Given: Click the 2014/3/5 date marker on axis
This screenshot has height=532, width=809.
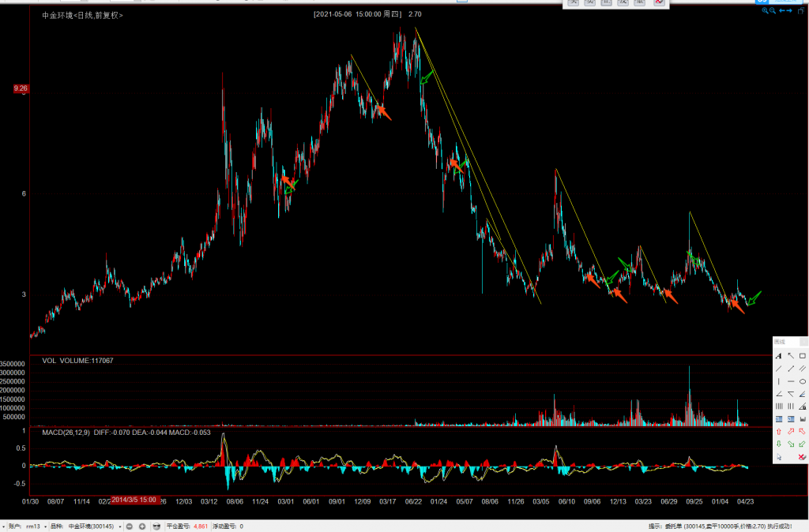Looking at the screenshot, I should (x=135, y=500).
